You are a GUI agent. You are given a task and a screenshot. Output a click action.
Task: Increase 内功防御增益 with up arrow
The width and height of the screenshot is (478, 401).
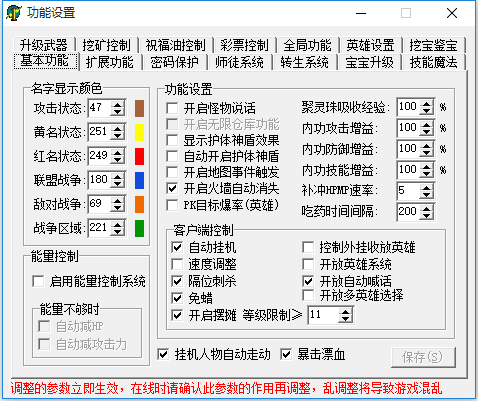click(x=427, y=146)
